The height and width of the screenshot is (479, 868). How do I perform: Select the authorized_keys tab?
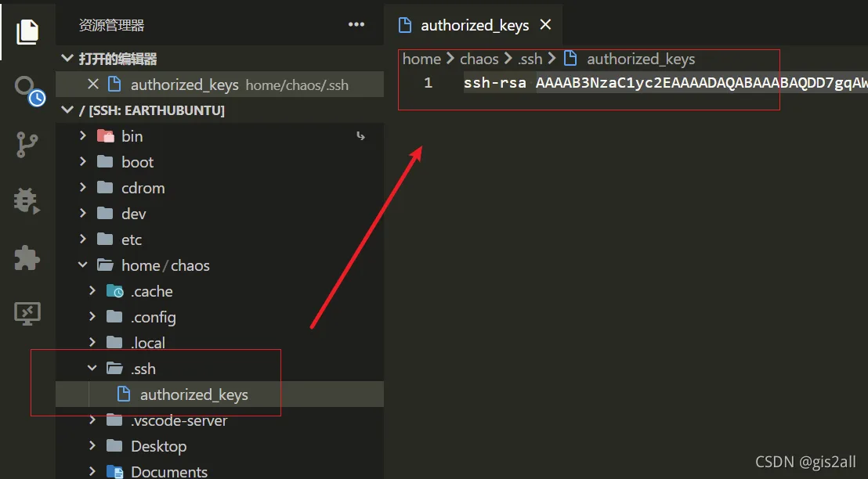(475, 25)
